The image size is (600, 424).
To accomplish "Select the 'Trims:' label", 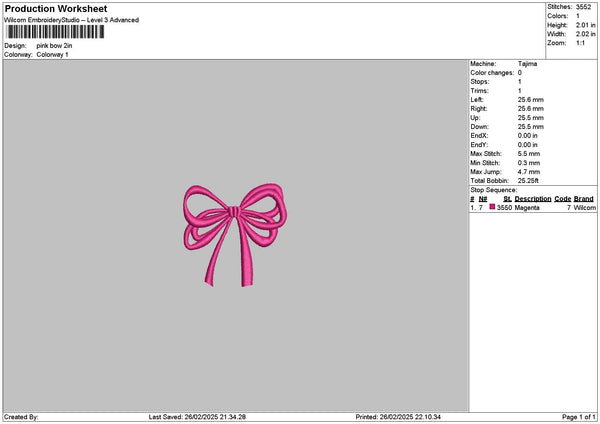I will (x=480, y=91).
